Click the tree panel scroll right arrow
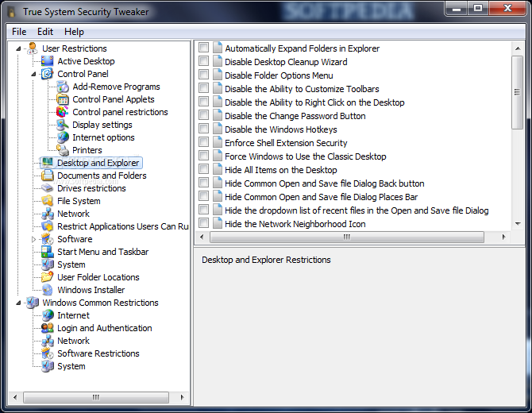Viewport: 532px width, 413px height. [x=182, y=397]
